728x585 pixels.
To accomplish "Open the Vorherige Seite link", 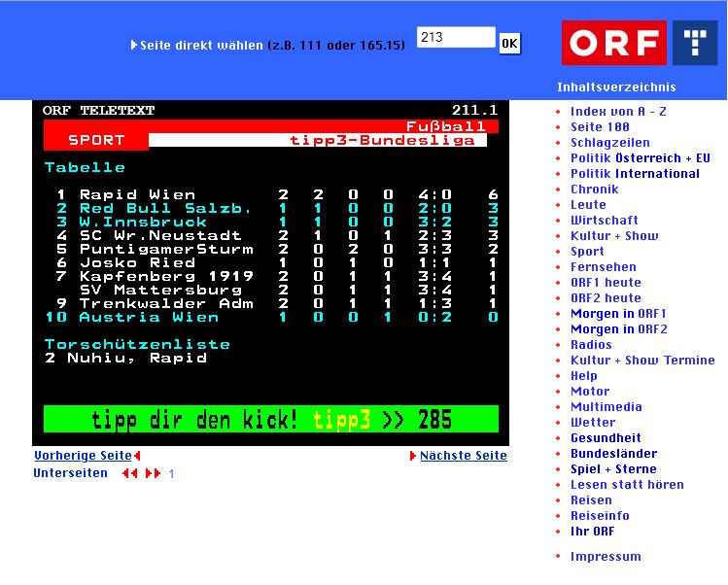I will click(84, 456).
